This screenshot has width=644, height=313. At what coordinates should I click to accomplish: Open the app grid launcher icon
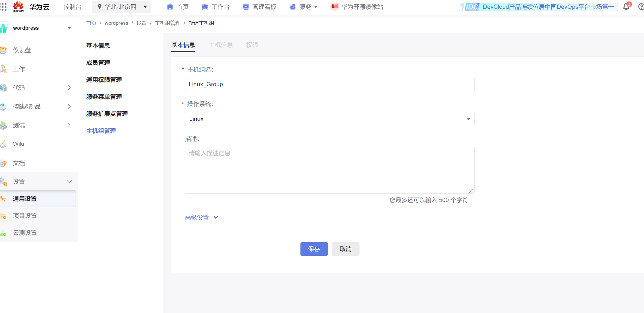[x=3, y=7]
